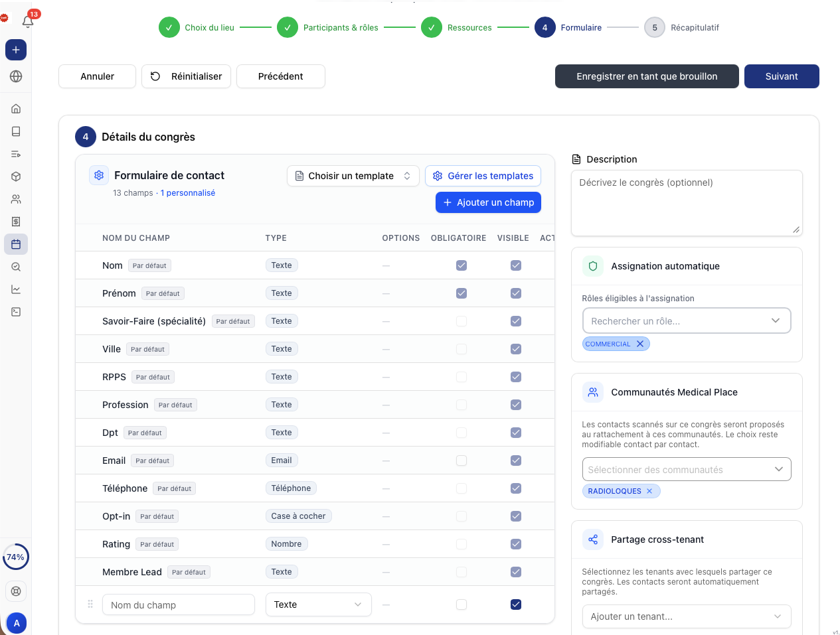
Task: Click the 'Ajouter un champ' button
Action: 488,202
